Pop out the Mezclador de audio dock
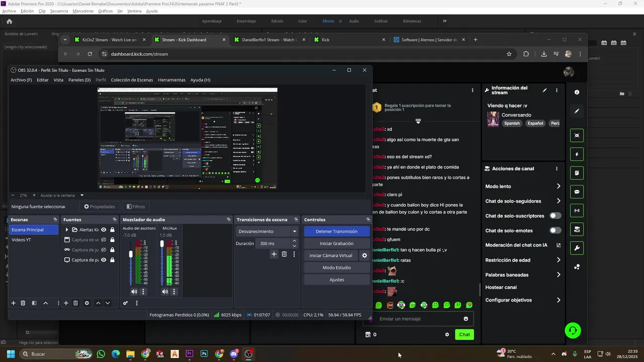This screenshot has height=362, width=644. click(x=228, y=220)
